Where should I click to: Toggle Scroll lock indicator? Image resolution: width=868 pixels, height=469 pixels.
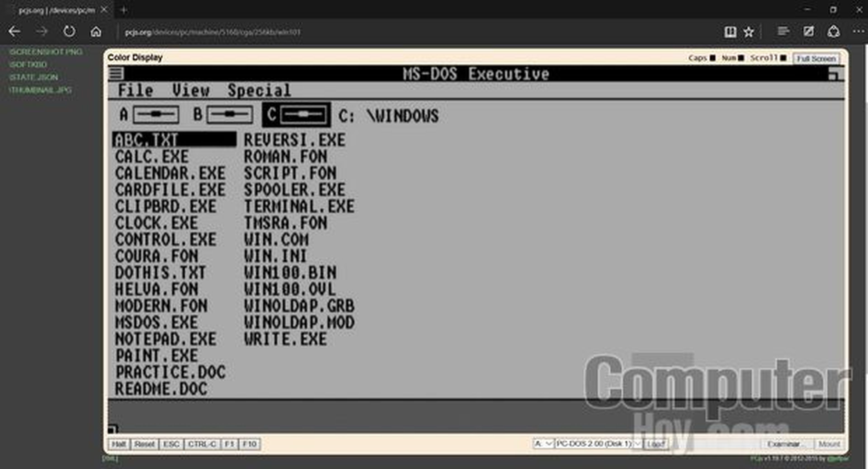(783, 58)
